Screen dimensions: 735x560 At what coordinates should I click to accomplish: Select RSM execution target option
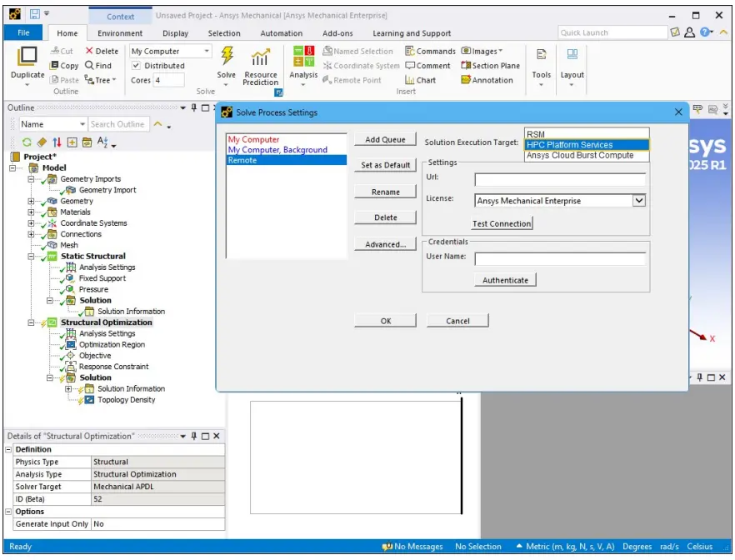click(x=587, y=134)
